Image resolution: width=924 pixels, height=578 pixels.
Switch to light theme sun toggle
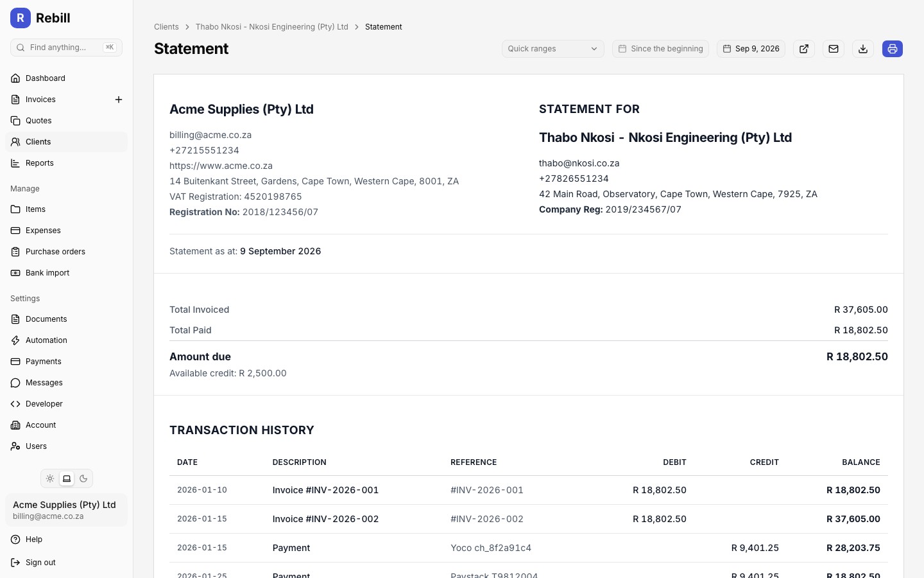pos(50,478)
